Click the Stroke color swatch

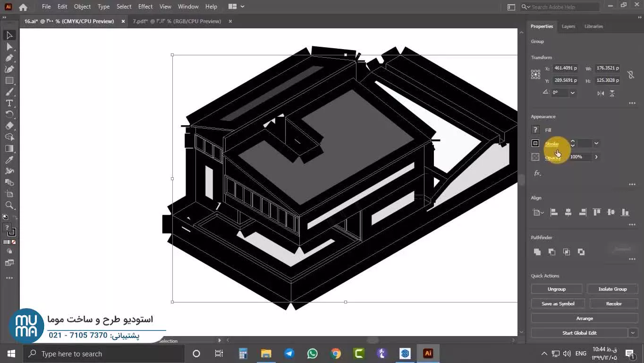pyautogui.click(x=535, y=143)
